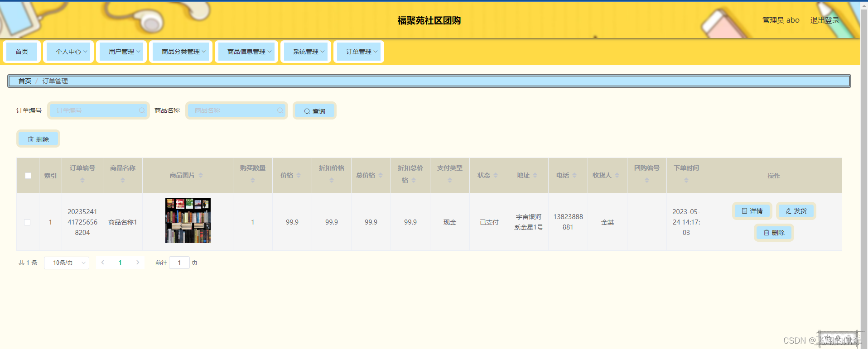The height and width of the screenshot is (349, 868).
Task: Sort by order number column arrows
Action: (82, 180)
